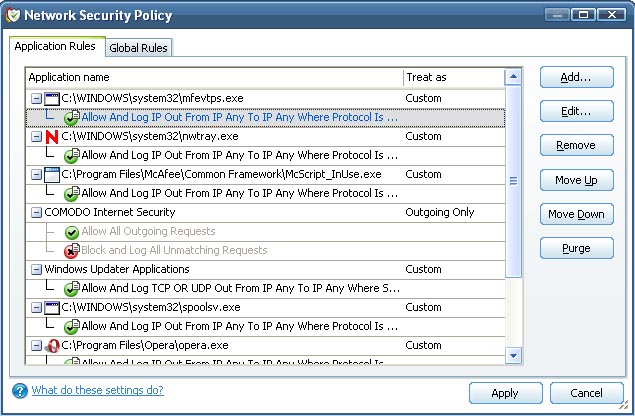Screen dimensions: 635x416
Task: Collapse the opera.exe tree node
Action: [36, 346]
